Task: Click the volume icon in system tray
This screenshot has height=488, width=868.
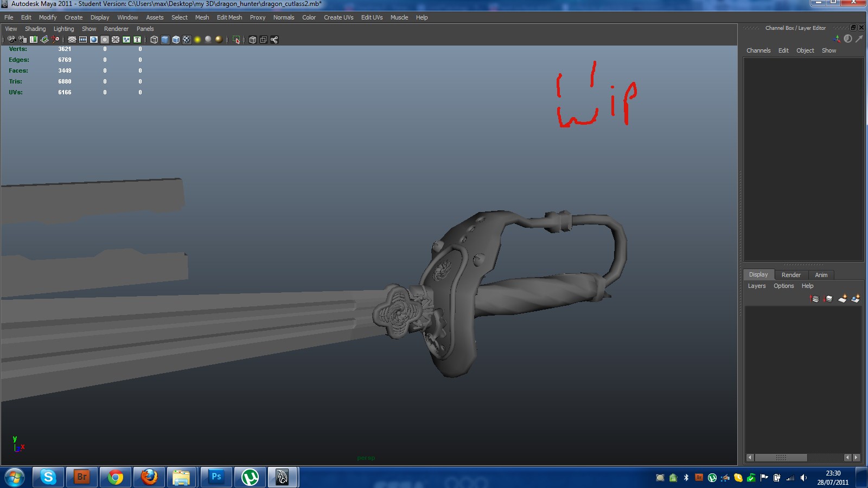Action: coord(803,478)
